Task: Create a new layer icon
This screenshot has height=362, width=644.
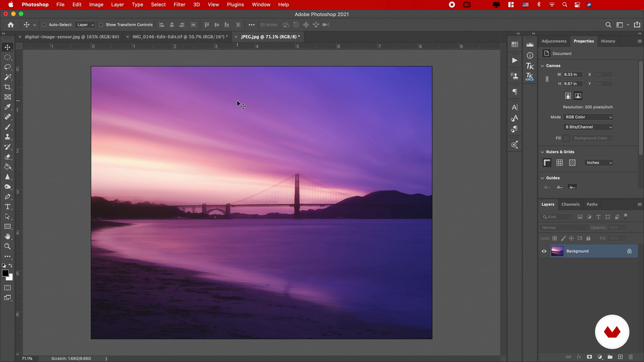Action: point(620,357)
